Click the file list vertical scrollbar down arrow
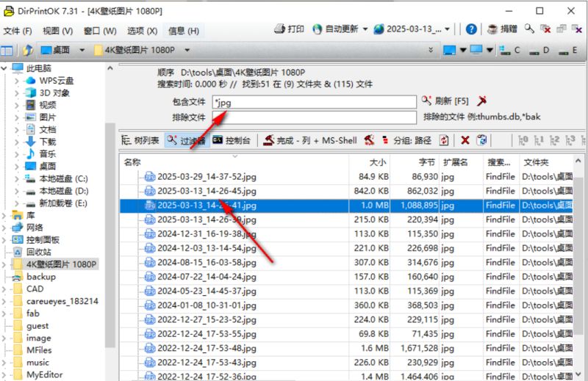 (578, 374)
